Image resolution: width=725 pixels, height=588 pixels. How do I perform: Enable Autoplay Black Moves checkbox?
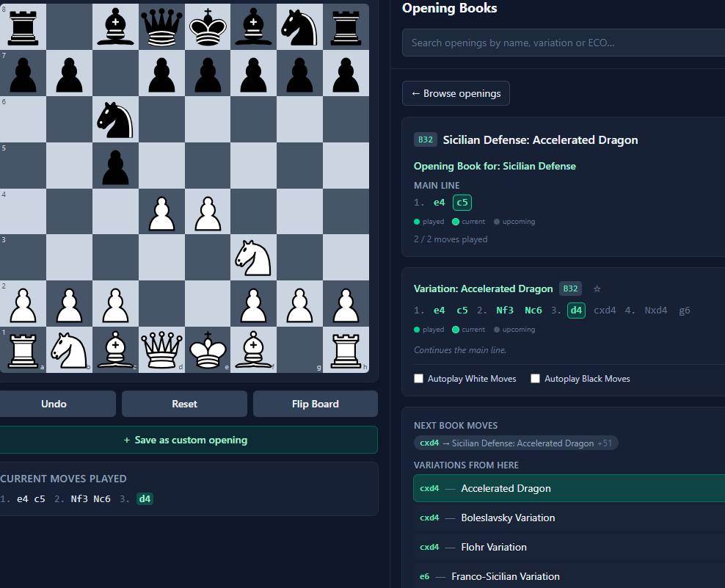coord(535,379)
